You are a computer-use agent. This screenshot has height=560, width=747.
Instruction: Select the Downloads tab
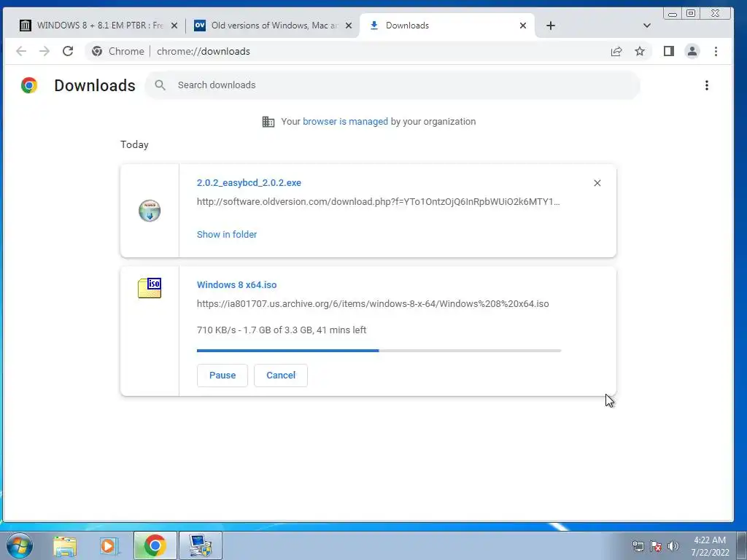447,26
